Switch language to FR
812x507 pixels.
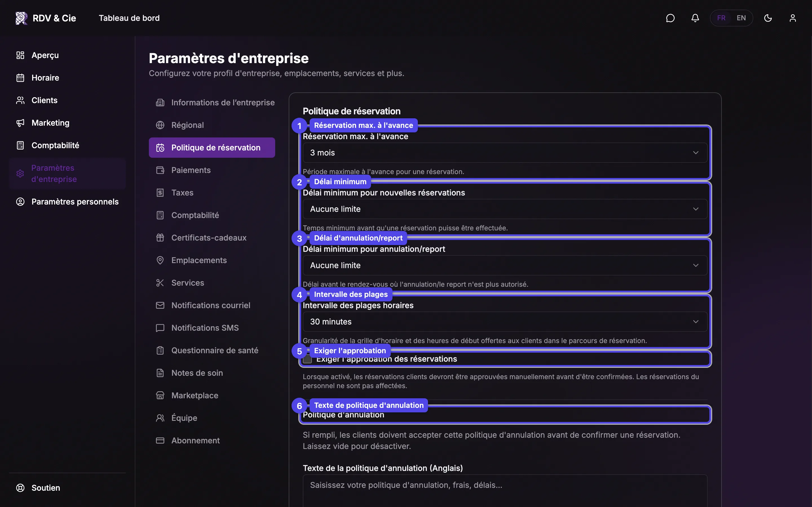[x=721, y=18]
